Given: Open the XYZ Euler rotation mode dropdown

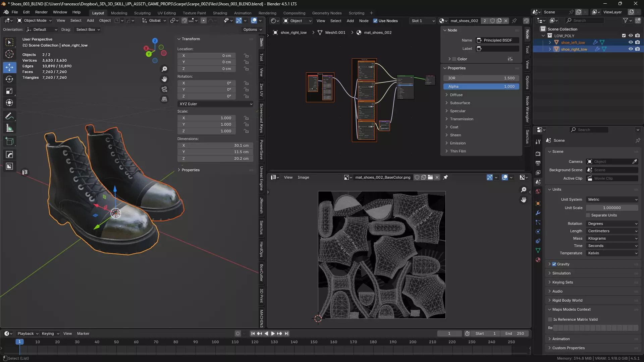Looking at the screenshot, I should [215, 104].
